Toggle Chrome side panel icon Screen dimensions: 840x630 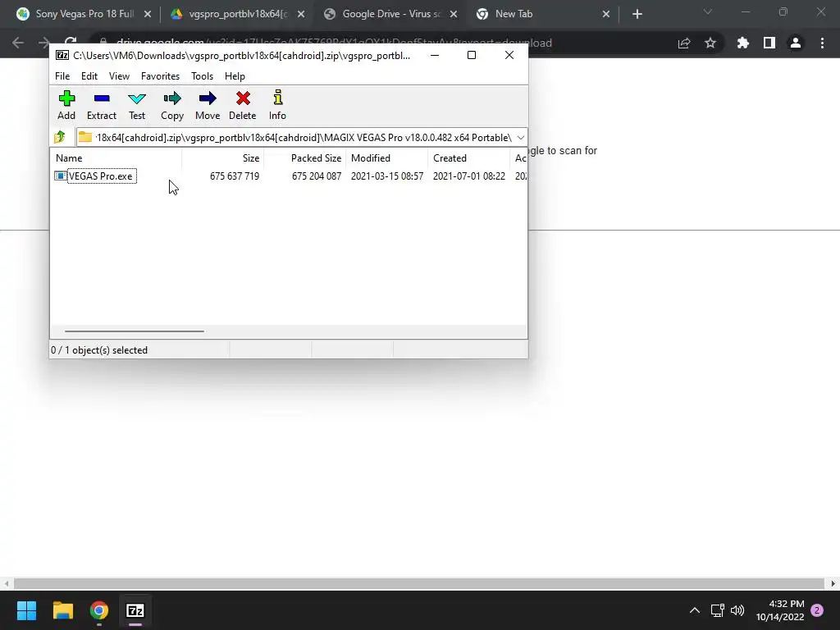click(x=769, y=43)
